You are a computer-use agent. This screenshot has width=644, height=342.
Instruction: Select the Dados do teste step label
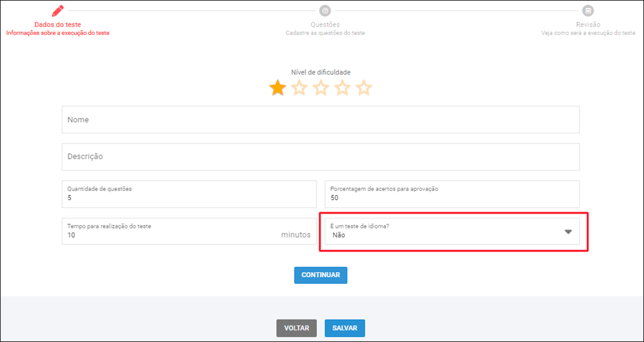coord(58,25)
